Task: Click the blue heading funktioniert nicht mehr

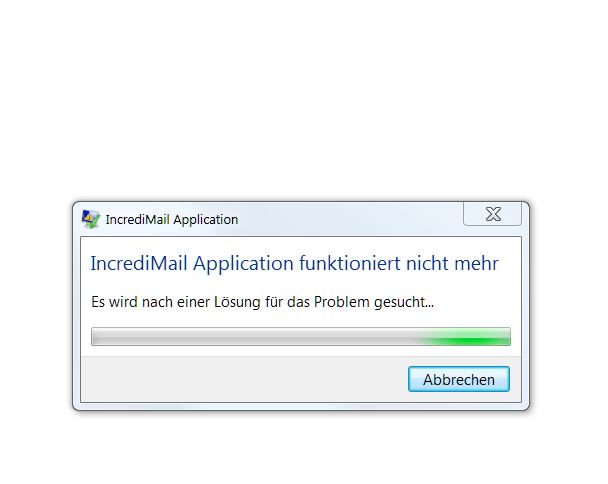Action: (x=399, y=263)
